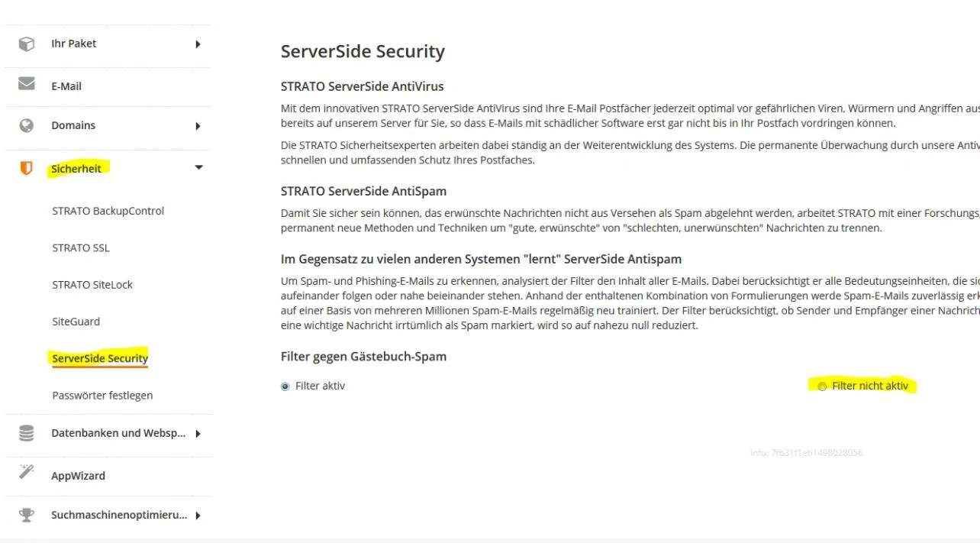
Task: Open STRATO SiteLock page
Action: [x=92, y=284]
